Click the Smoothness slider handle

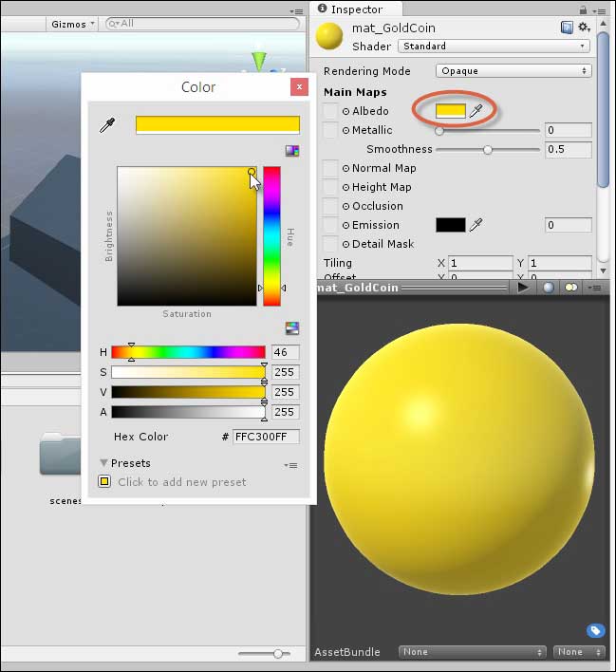pos(488,150)
